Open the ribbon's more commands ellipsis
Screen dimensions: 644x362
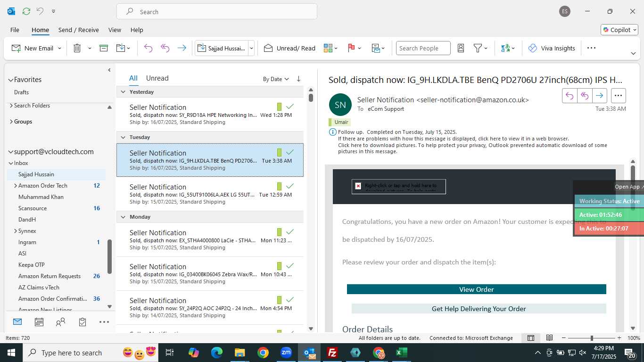click(591, 48)
